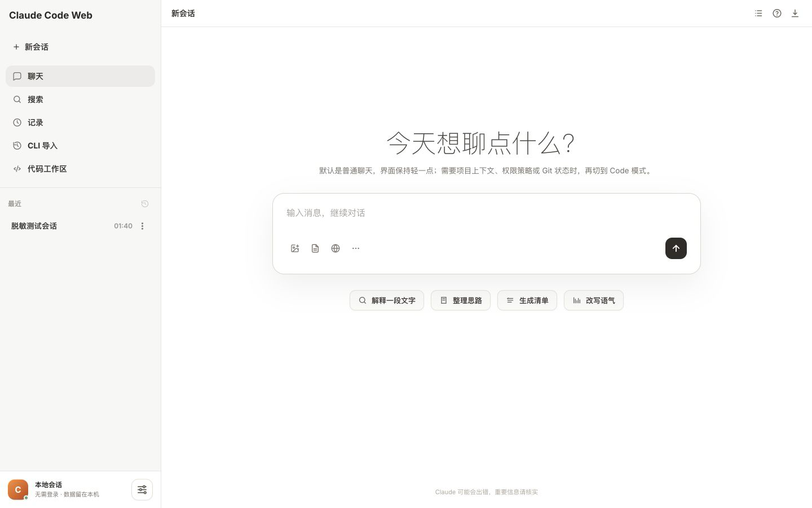
Task: Click the attach document icon below input
Action: (315, 248)
